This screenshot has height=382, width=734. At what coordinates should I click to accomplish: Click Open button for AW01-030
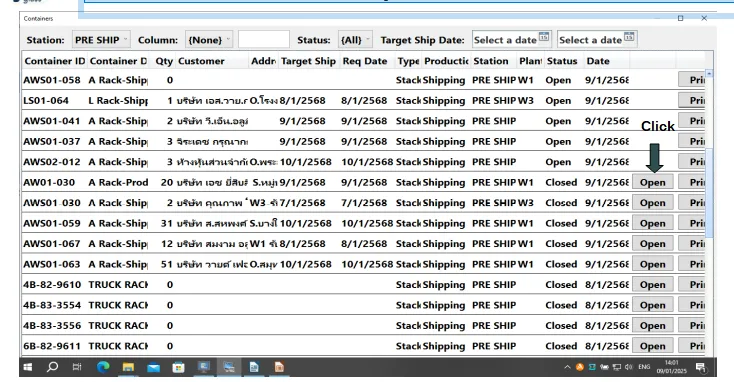click(653, 182)
